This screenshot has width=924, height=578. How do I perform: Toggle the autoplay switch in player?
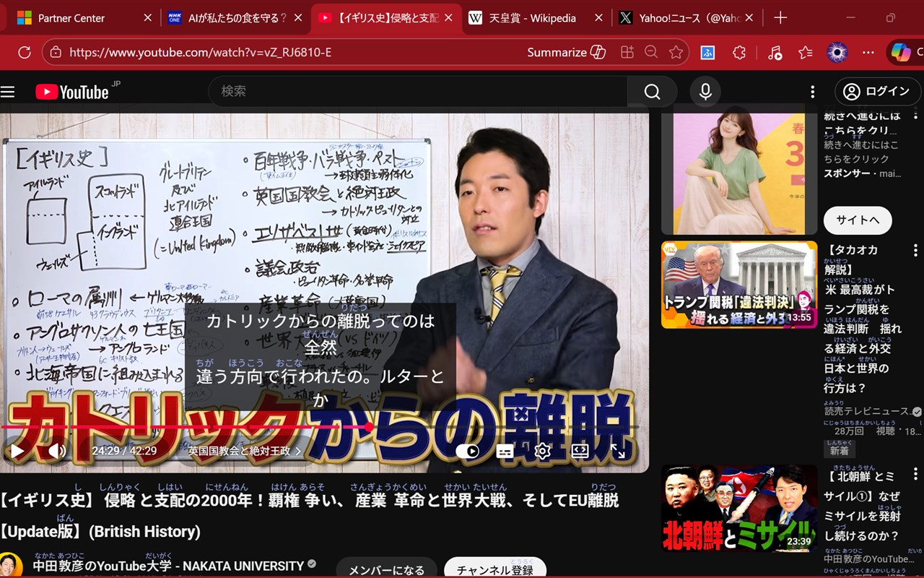(468, 451)
